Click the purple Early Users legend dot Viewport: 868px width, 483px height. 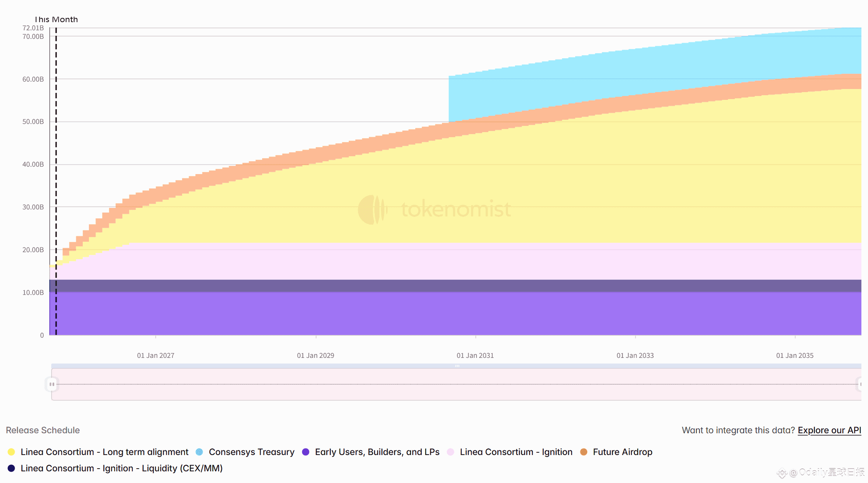tap(306, 452)
